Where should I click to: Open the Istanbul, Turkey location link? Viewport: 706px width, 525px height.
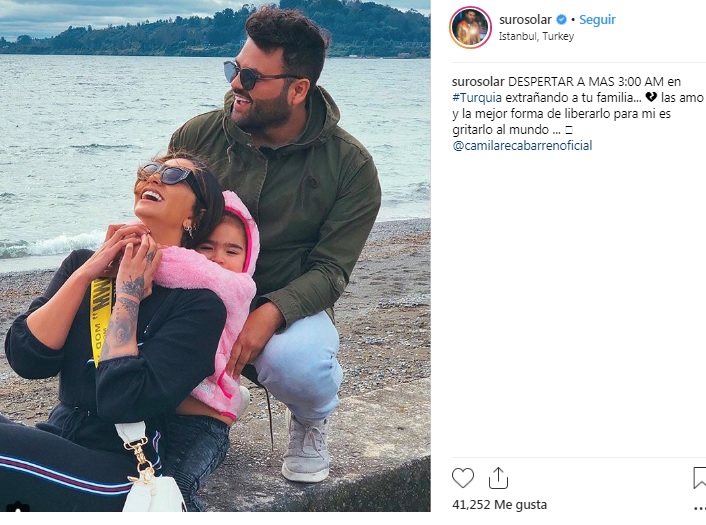536,36
